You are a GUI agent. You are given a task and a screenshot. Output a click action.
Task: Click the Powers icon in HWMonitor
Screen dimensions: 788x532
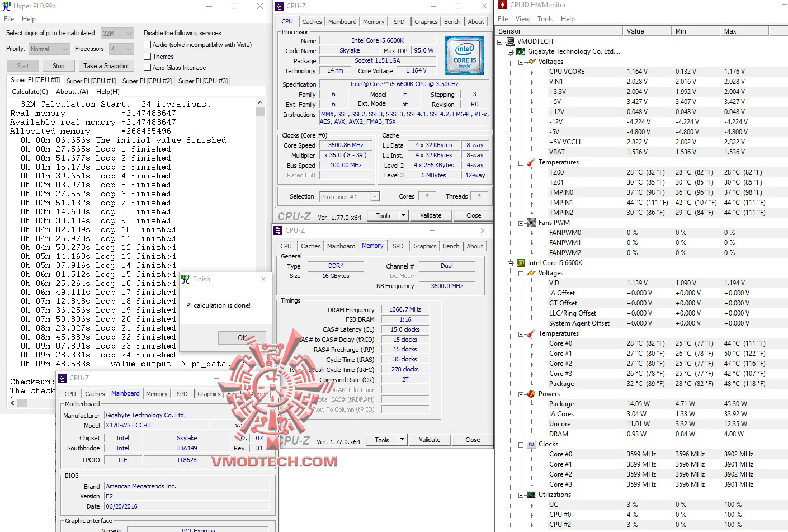pos(530,393)
